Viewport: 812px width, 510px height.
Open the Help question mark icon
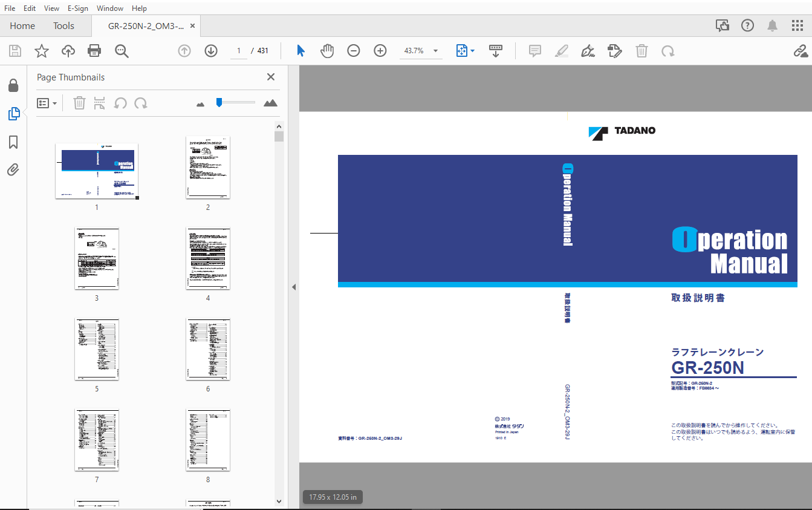point(748,25)
